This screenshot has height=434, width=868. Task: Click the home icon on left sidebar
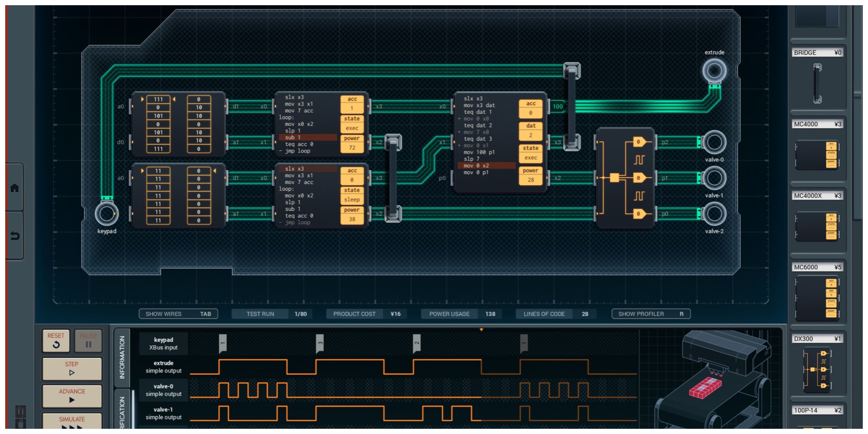pyautogui.click(x=14, y=188)
